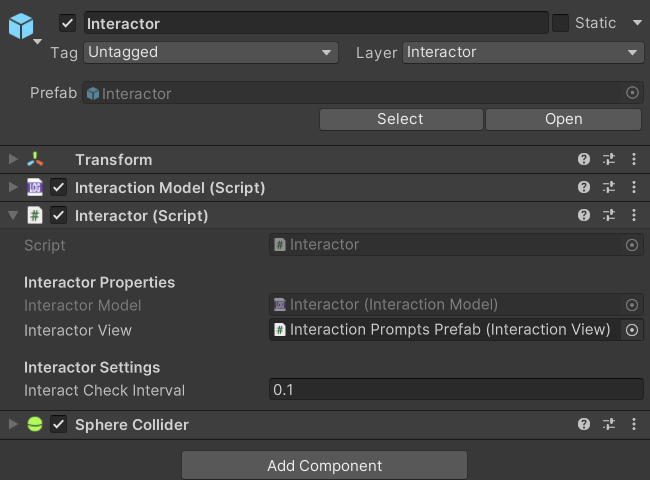This screenshot has width=650, height=480.
Task: Toggle the Interactor active checkbox
Action: click(x=67, y=23)
